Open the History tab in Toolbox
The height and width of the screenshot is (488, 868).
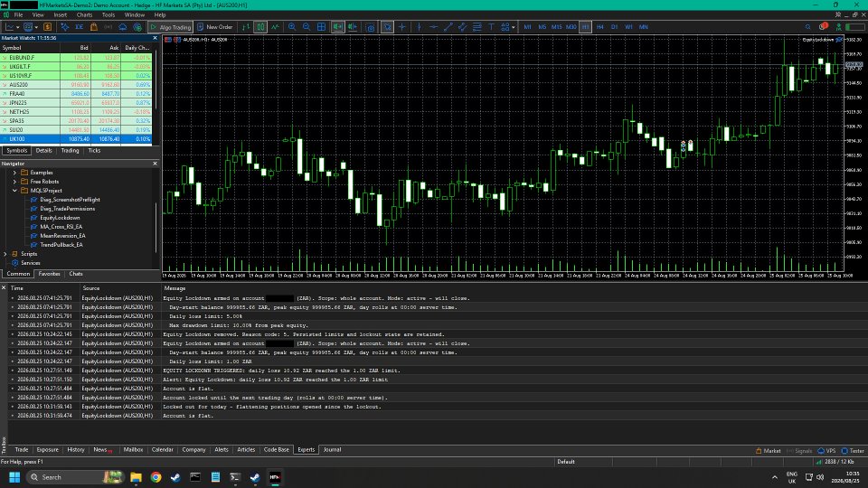click(76, 450)
